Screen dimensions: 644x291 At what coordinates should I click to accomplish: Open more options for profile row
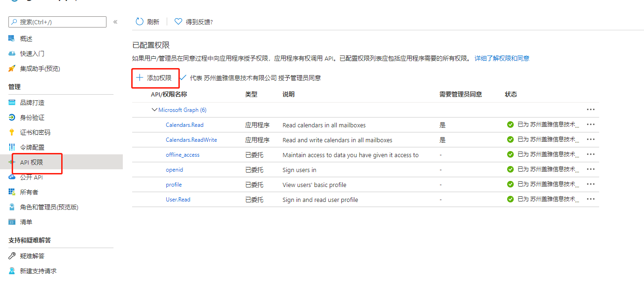591,184
